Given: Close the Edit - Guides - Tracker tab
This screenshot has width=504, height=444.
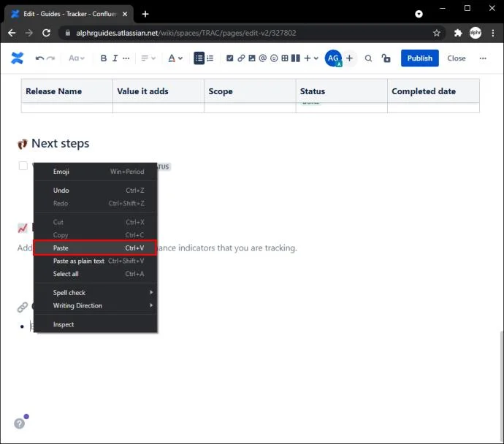Looking at the screenshot, I should click(x=125, y=14).
